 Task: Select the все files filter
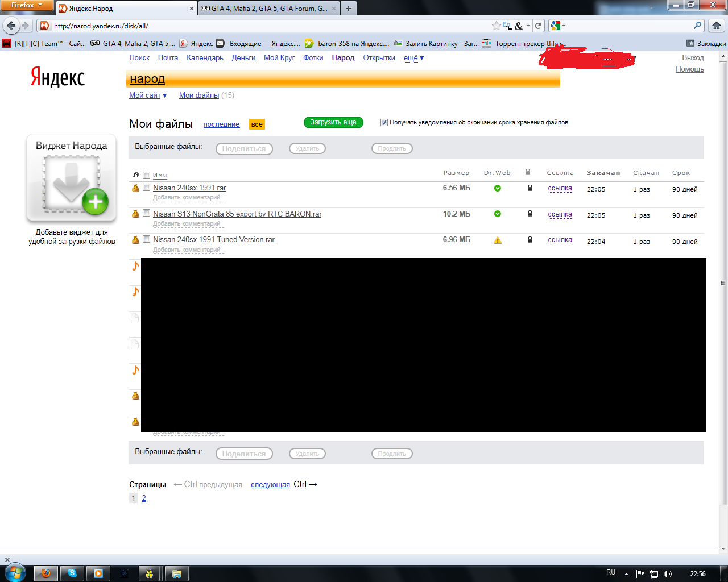click(257, 124)
